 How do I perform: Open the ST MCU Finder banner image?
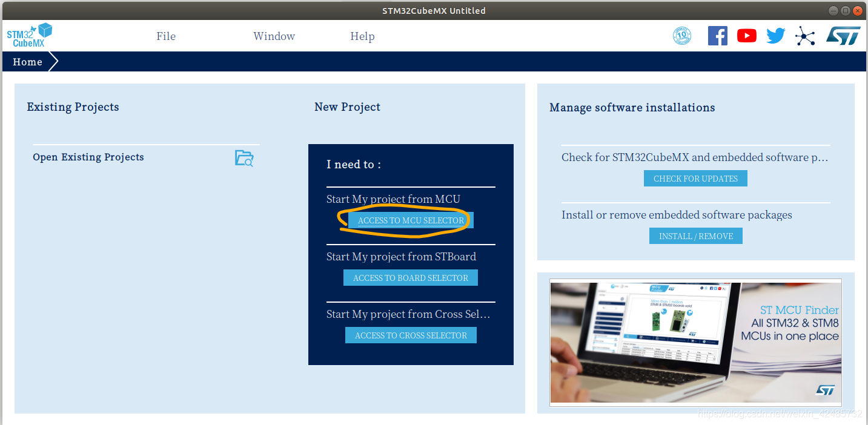[695, 343]
